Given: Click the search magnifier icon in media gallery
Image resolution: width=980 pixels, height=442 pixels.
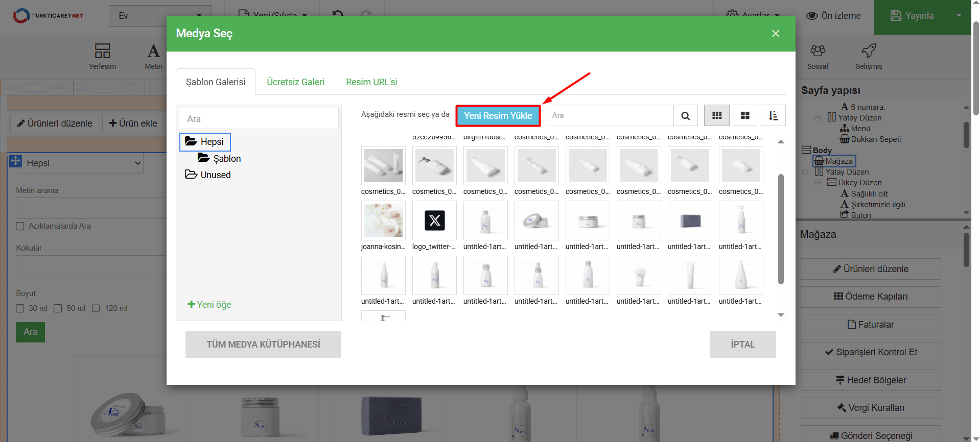Looking at the screenshot, I should (685, 116).
